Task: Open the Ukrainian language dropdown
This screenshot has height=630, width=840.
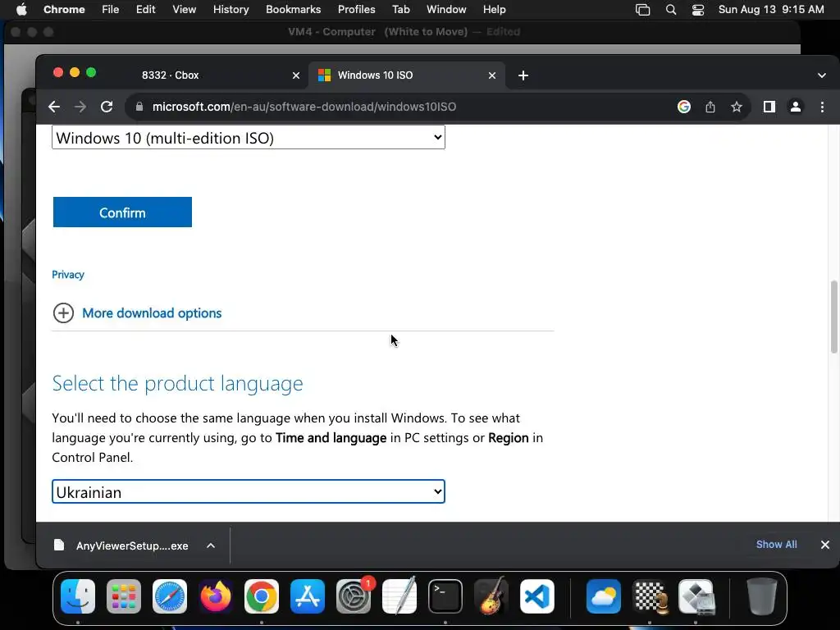Action: point(248,492)
